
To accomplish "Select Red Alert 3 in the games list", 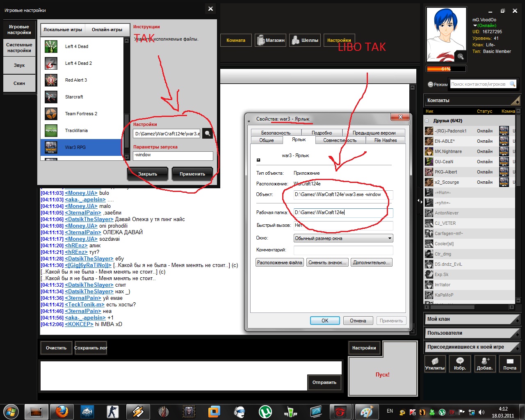I will click(x=82, y=80).
